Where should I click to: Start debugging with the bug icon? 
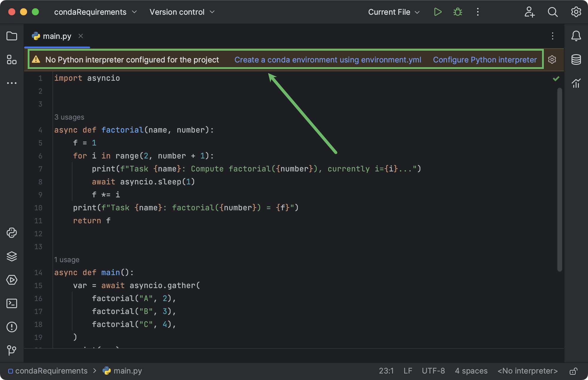pyautogui.click(x=457, y=12)
